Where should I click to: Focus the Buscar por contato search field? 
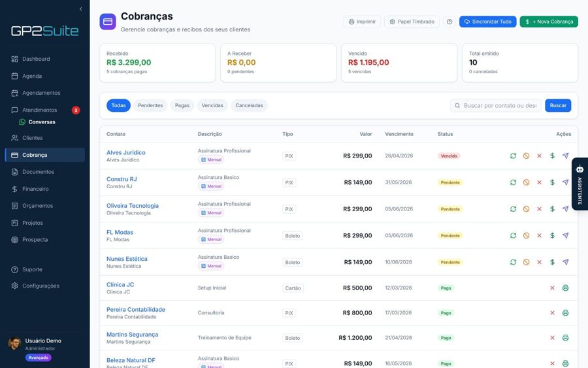[496, 105]
